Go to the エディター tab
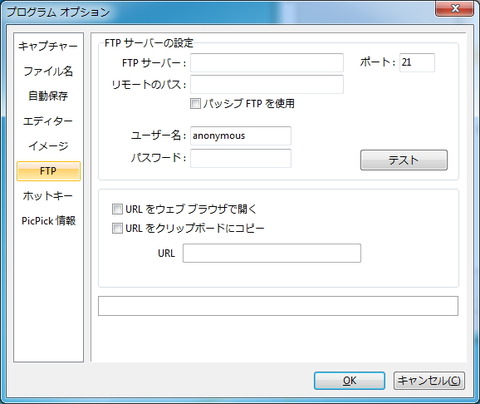The height and width of the screenshot is (404, 480). pos(48,121)
